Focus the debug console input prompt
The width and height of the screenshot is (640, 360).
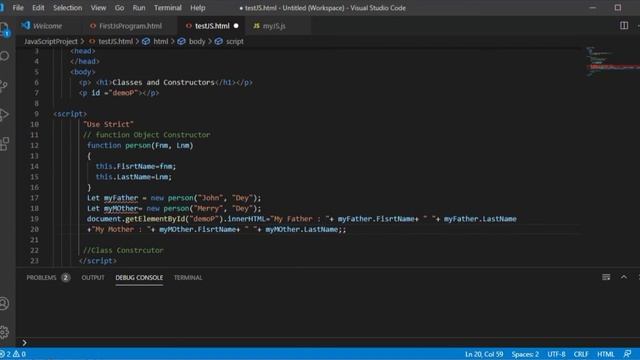click(x=327, y=342)
